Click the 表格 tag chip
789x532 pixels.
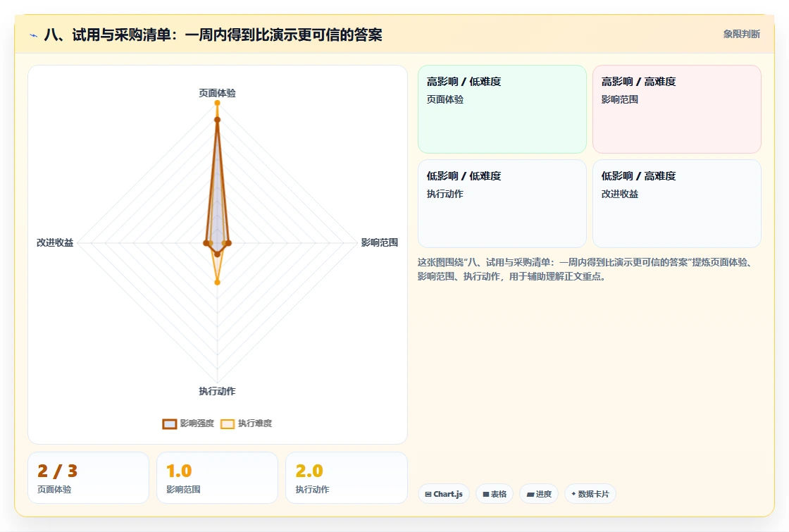(495, 494)
